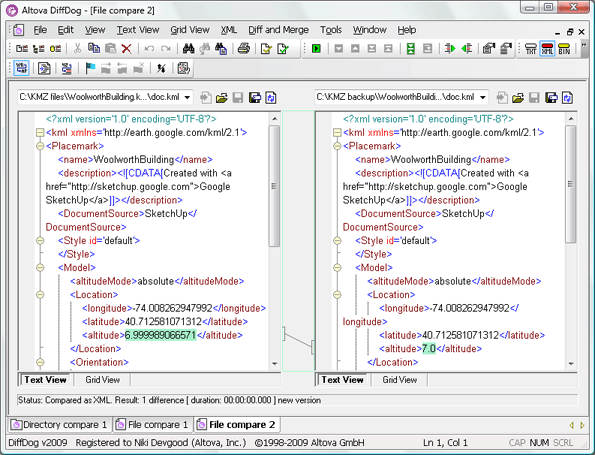
Task: Collapse Model element in left pane
Action: (40, 268)
